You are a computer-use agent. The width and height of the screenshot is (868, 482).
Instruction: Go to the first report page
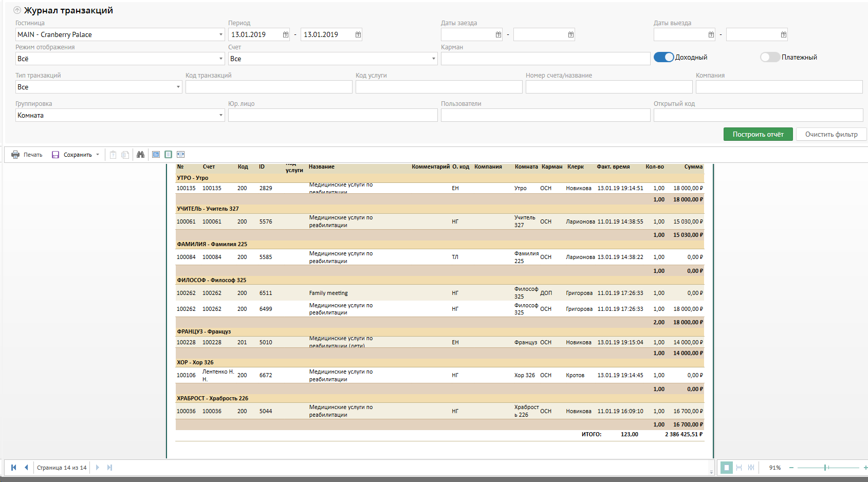[x=13, y=468]
